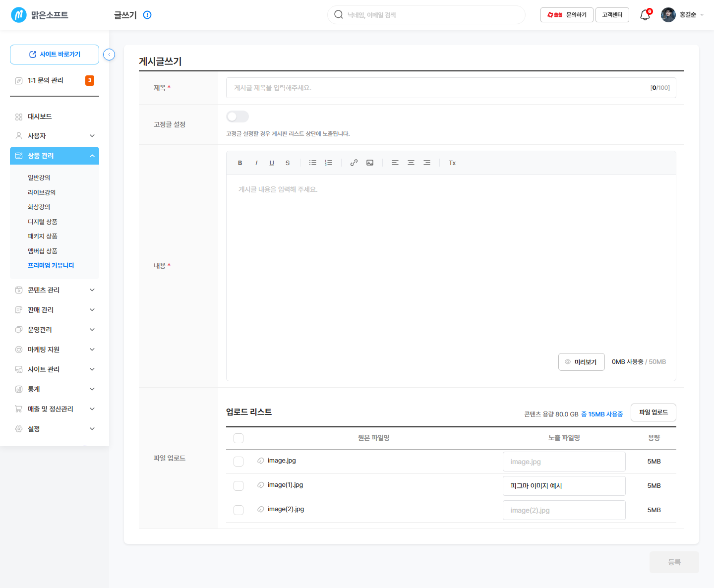Focus the 게시글 제목 input field
714x588 pixels.
click(451, 88)
